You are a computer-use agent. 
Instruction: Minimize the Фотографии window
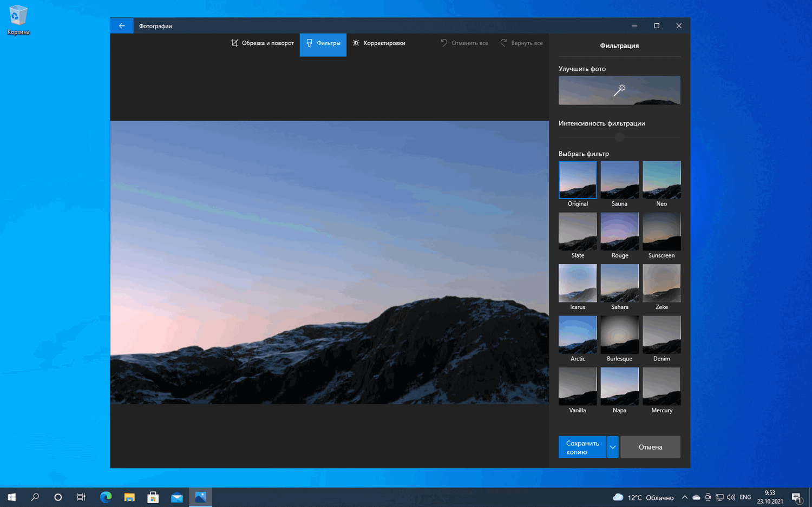[634, 25]
